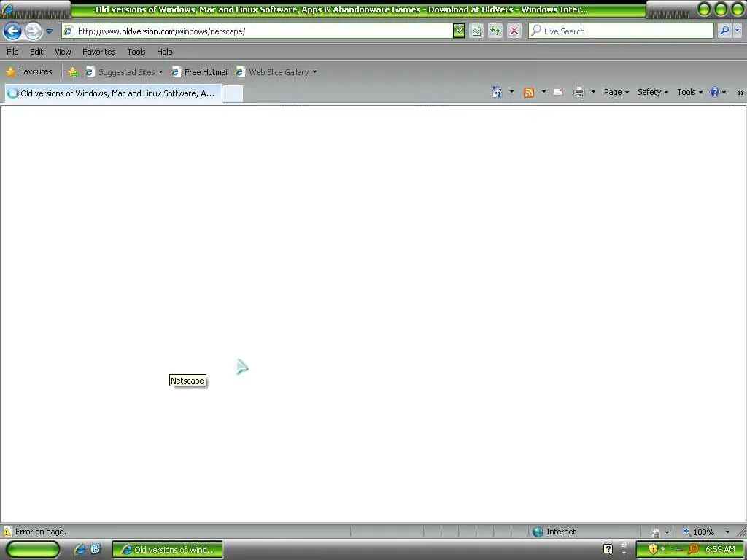This screenshot has height=560, width=747.
Task: Open the Edit menu
Action: click(36, 52)
